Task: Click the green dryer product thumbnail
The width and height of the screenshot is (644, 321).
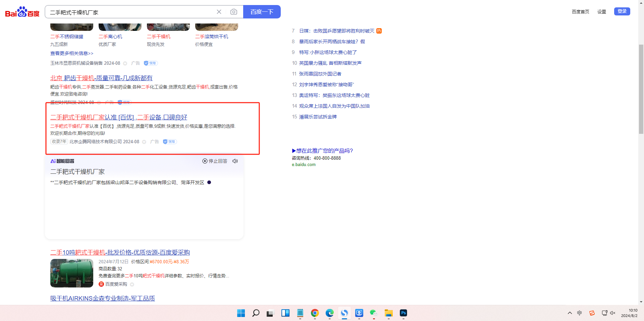Action: click(x=72, y=273)
